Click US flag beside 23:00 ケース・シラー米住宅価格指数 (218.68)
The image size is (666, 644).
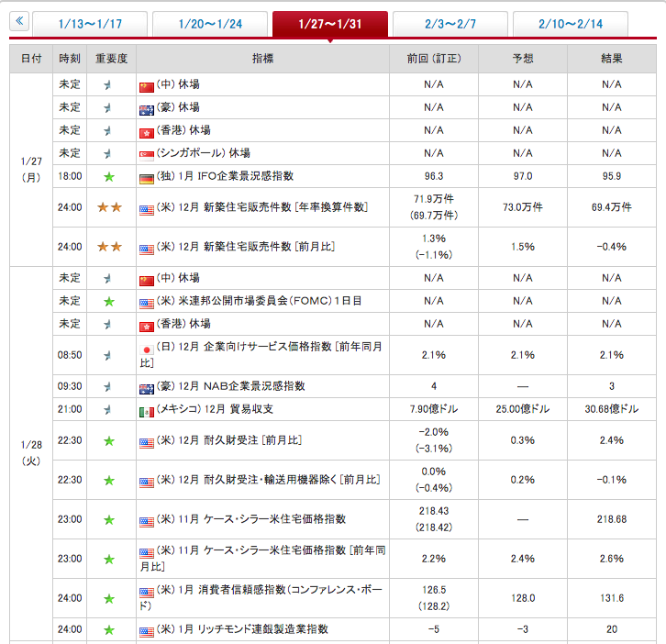(x=147, y=522)
